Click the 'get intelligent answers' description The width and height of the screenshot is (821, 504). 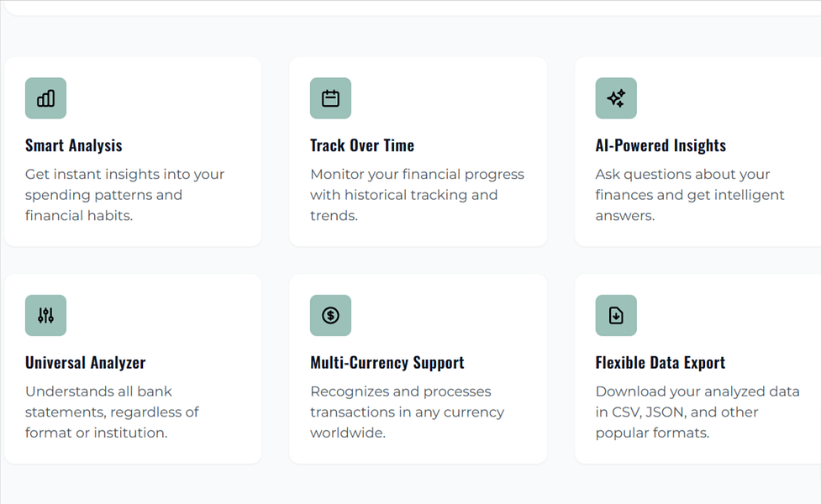[x=690, y=195]
